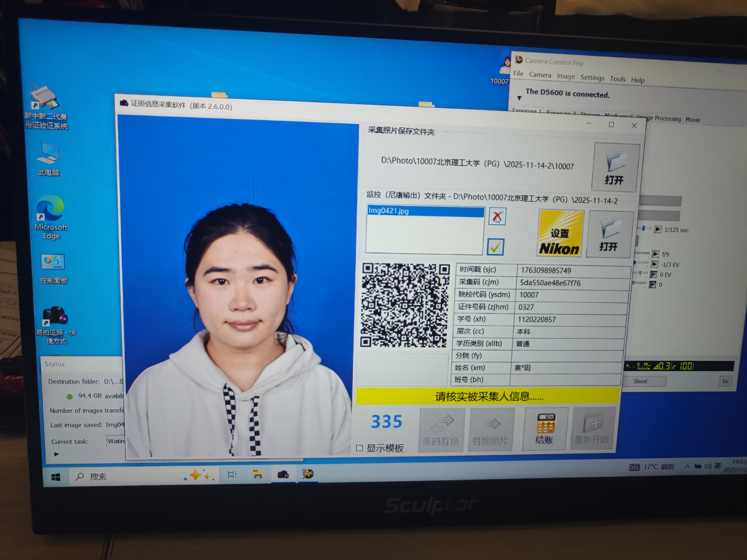Open the yellow 设置 Nikon settings button
The width and height of the screenshot is (747, 560).
coord(560,233)
